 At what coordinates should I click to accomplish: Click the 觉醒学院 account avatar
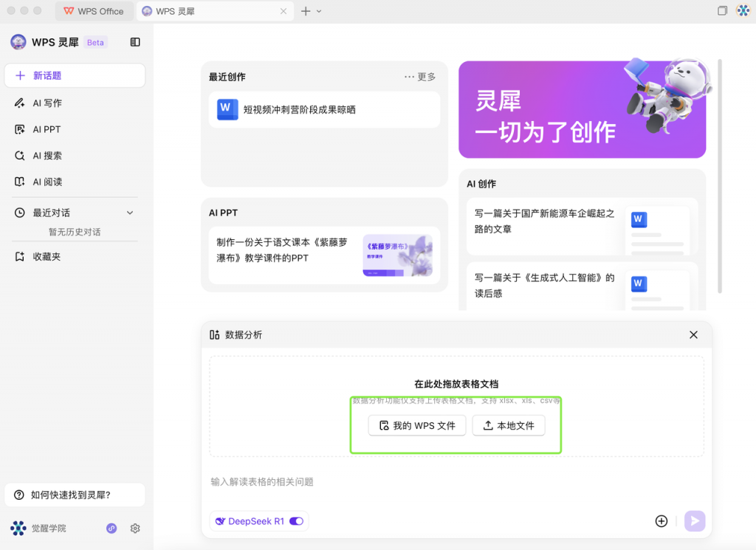[x=18, y=529]
